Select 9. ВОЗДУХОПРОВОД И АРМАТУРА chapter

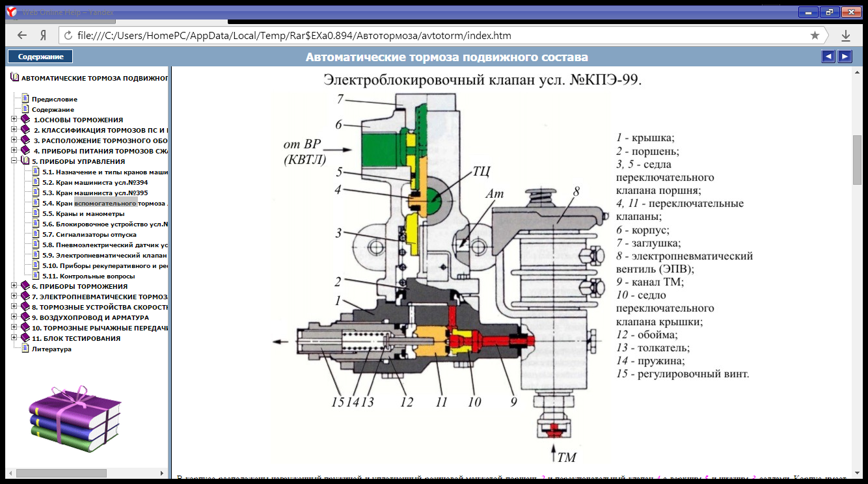coord(90,317)
